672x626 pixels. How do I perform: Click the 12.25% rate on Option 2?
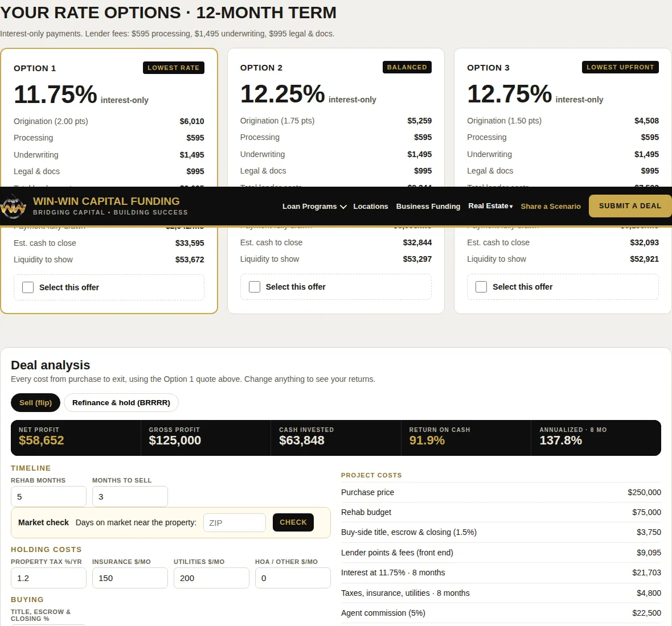282,94
